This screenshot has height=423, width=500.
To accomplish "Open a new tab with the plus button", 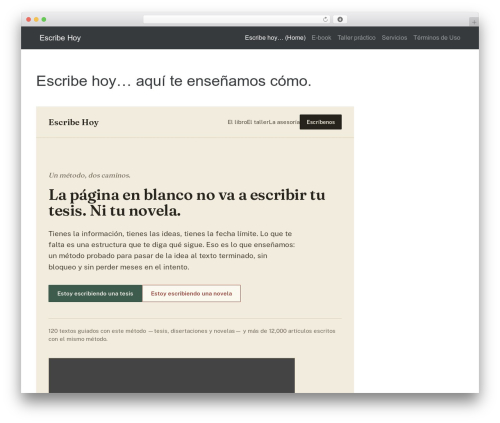I will (474, 22).
